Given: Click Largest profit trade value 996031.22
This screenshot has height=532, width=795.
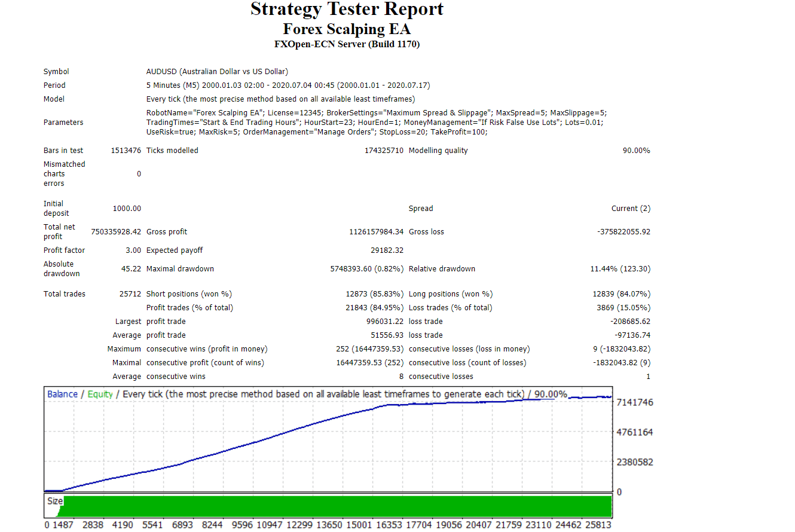Looking at the screenshot, I should click(386, 322).
